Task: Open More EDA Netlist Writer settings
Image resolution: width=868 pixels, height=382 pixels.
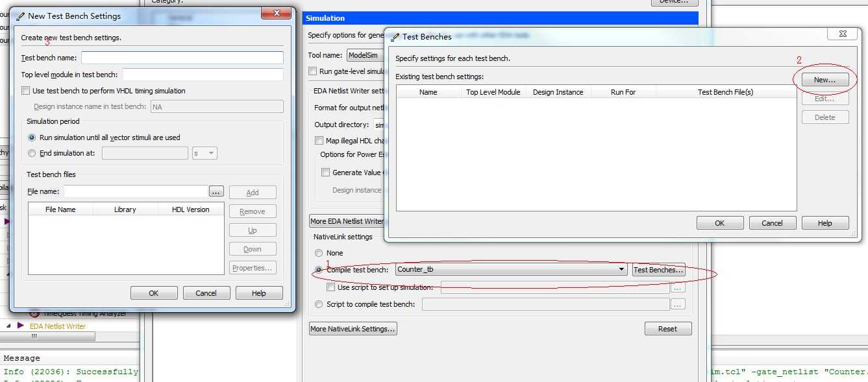Action: (347, 221)
